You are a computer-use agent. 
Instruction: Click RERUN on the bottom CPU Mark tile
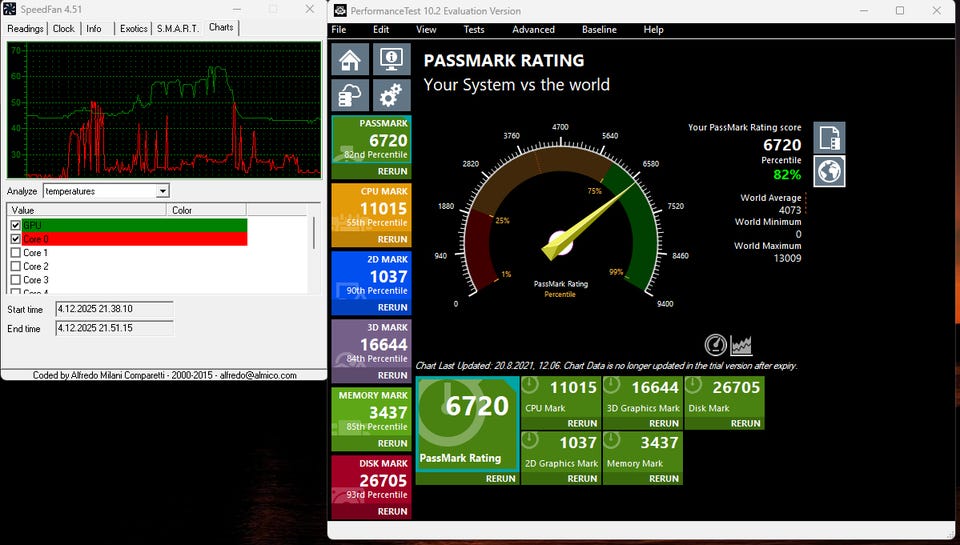(582, 423)
